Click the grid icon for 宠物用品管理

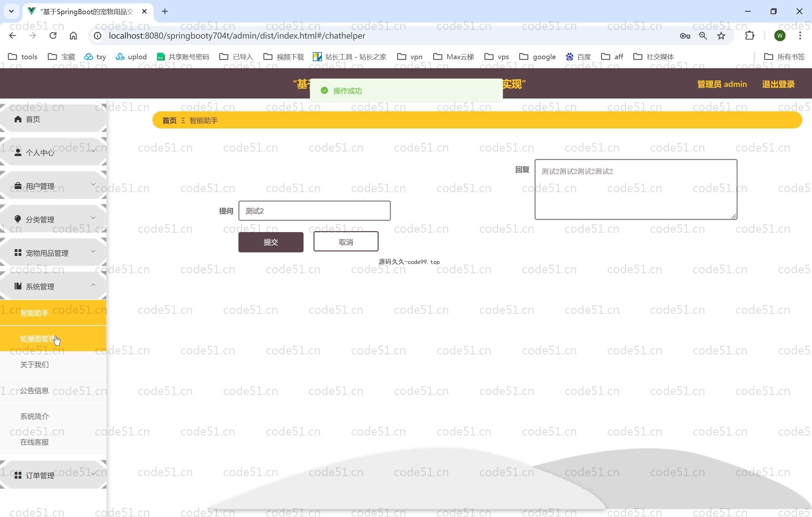(18, 253)
